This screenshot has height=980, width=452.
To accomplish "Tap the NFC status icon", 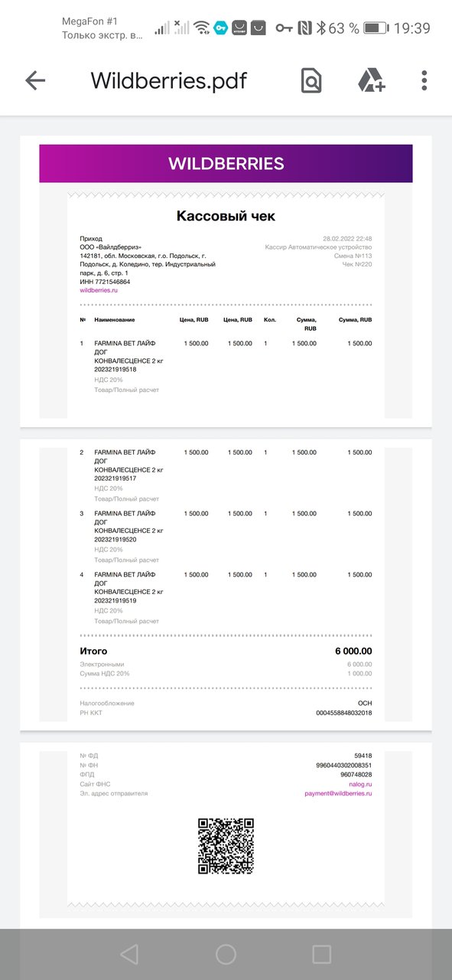I will (305, 28).
